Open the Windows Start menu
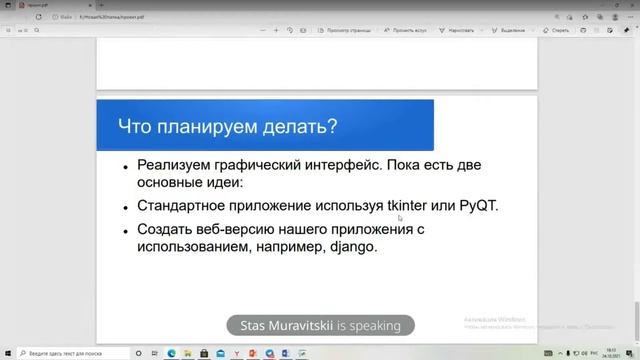Viewport: 640px width, 360px height. coord(8,353)
